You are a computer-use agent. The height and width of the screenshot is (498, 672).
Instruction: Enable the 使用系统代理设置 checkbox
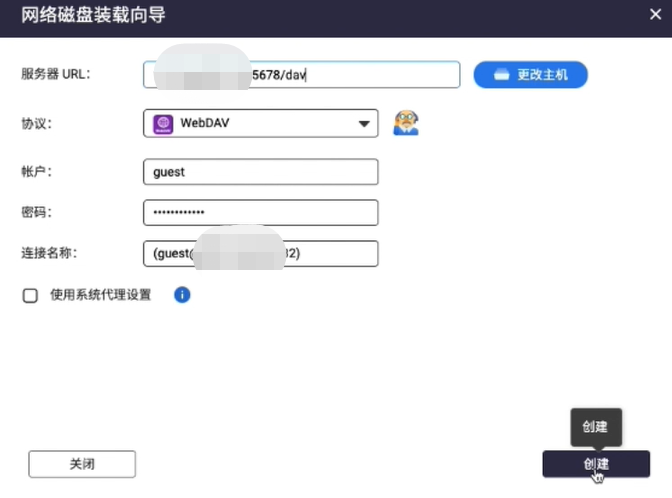pos(30,295)
